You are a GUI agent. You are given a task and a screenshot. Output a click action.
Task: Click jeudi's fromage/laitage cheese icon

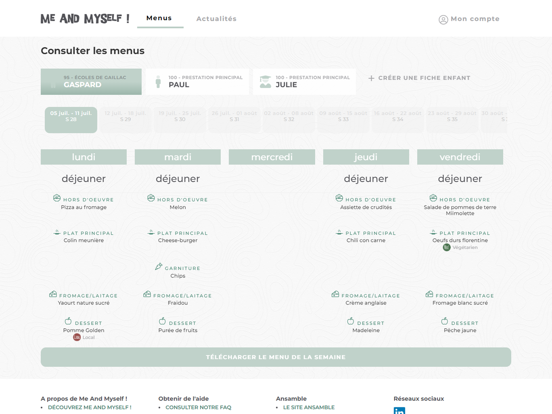pos(335,294)
